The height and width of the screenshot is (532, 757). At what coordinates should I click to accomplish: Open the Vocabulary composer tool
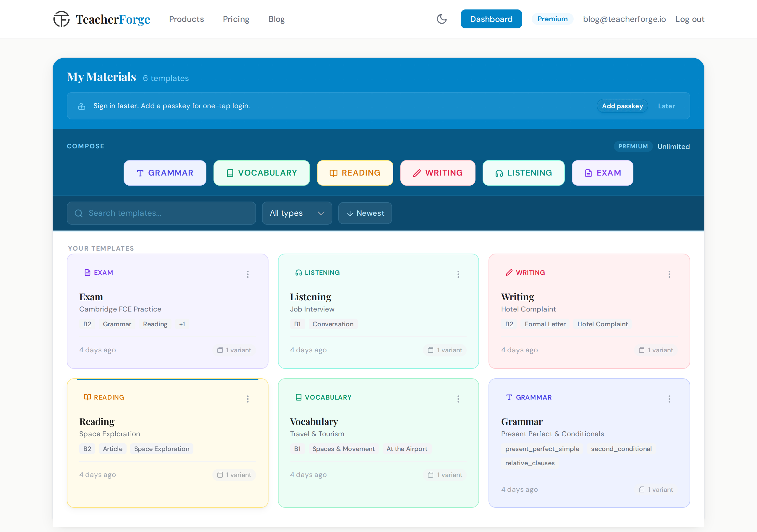[261, 173]
